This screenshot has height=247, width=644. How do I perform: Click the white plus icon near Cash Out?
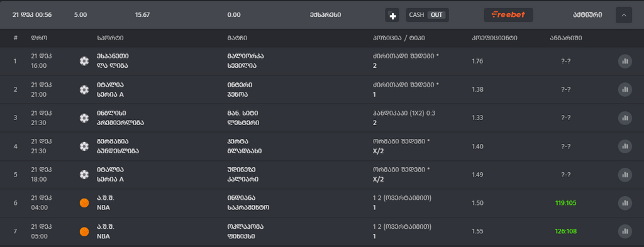coord(392,16)
